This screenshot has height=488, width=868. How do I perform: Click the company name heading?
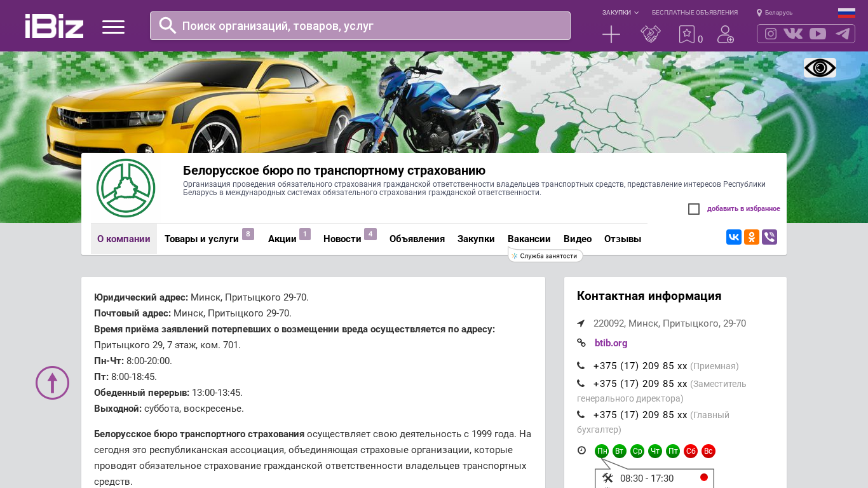[x=334, y=170]
